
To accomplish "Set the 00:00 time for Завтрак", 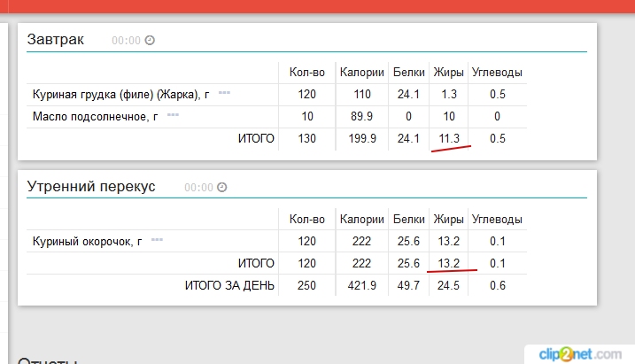I will coord(126,41).
